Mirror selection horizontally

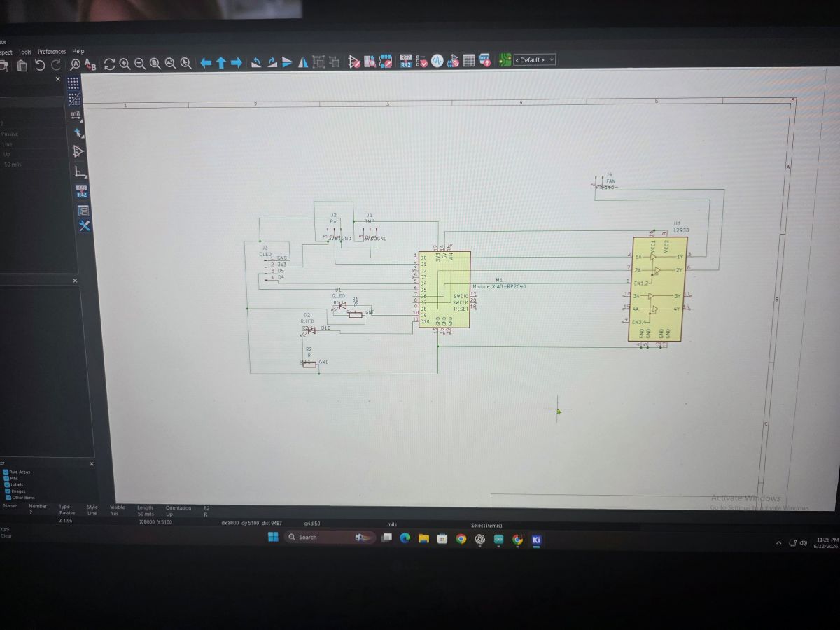point(303,62)
